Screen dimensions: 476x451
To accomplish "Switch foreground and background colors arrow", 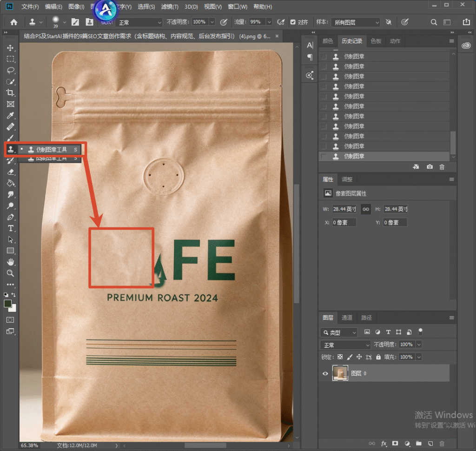I will point(13,295).
